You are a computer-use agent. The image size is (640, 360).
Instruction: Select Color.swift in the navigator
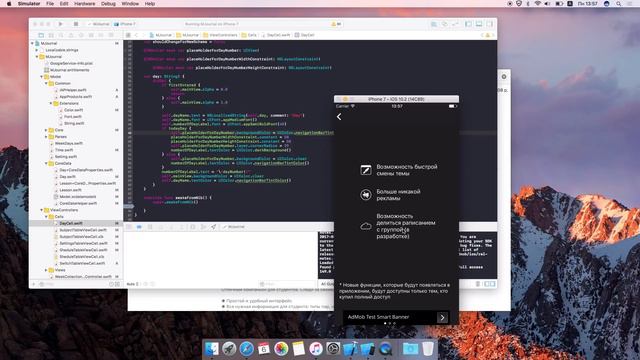click(73, 110)
